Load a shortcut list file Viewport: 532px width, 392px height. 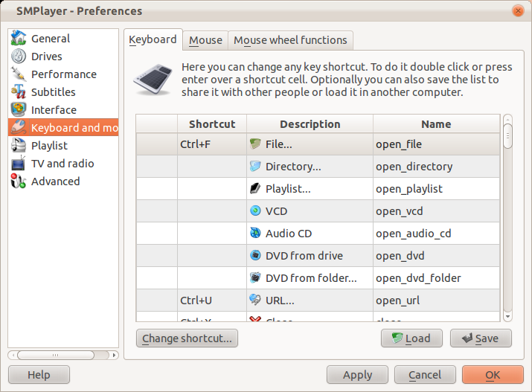411,338
